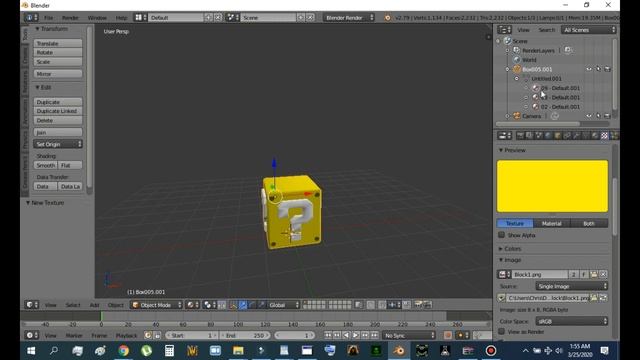This screenshot has width=640, height=360.
Task: Click the Duplicate button
Action: pos(58,102)
